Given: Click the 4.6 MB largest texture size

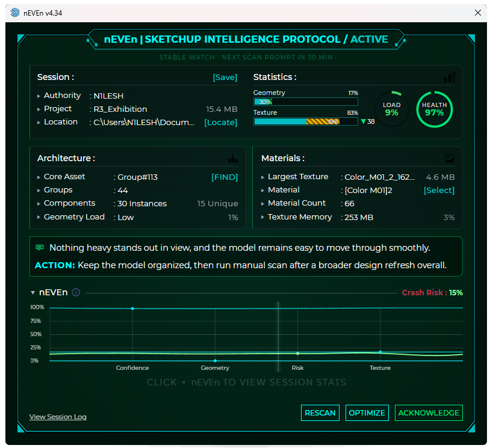Looking at the screenshot, I should click(x=440, y=177).
